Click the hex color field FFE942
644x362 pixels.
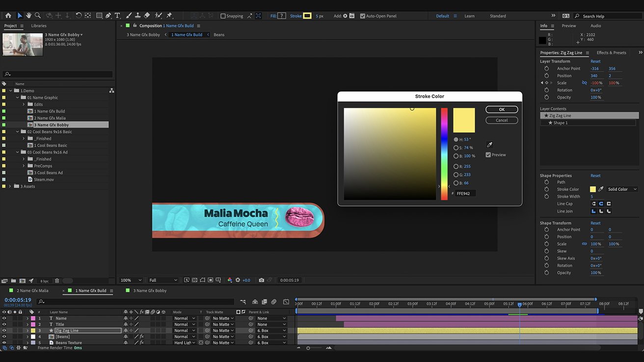pos(465,193)
